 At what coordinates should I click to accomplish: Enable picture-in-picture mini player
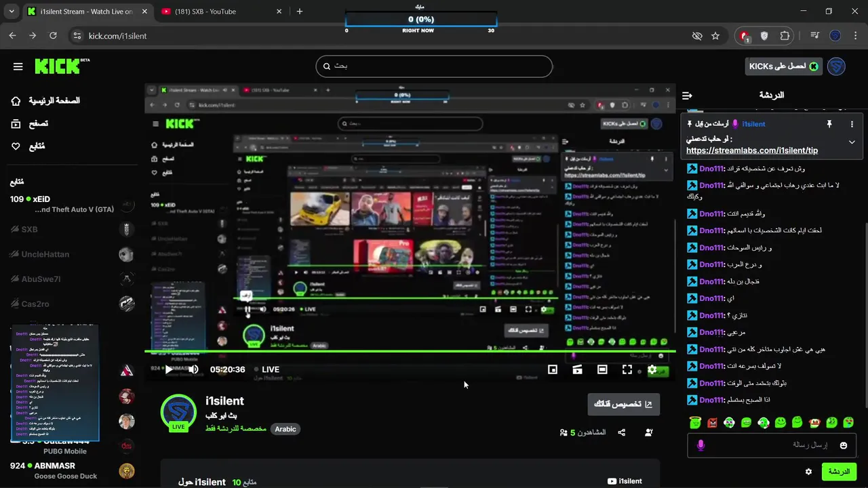tap(553, 369)
